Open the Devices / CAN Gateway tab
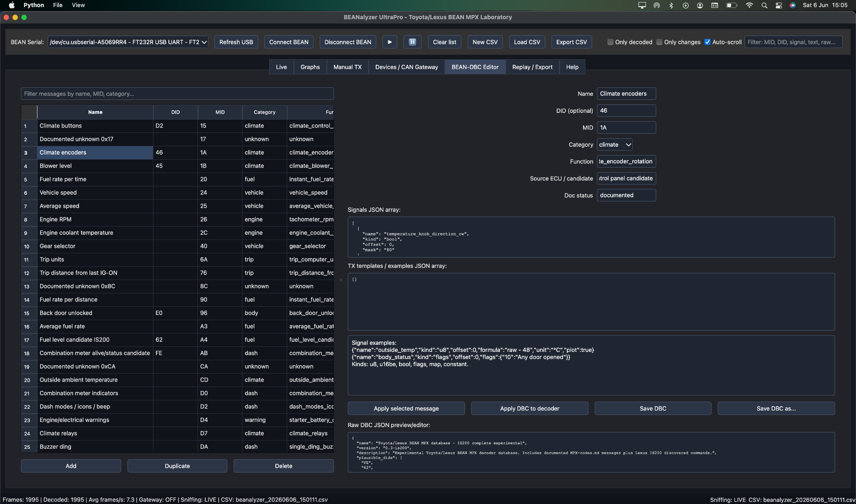 coord(406,67)
